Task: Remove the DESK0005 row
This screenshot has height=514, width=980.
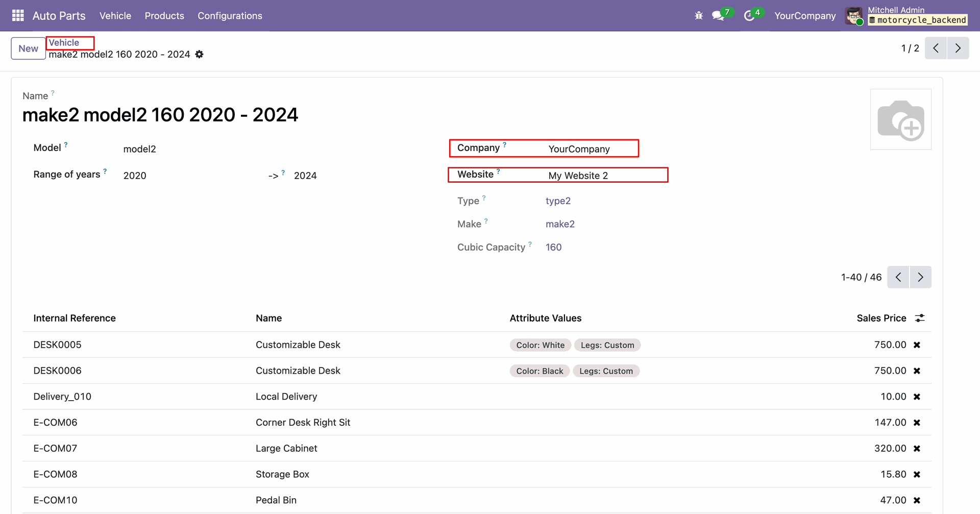Action: click(x=917, y=345)
